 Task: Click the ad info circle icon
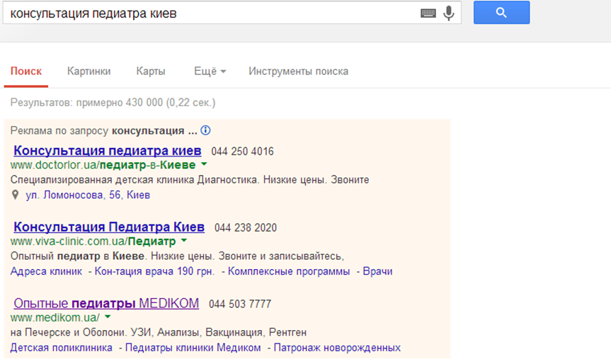coord(206,131)
